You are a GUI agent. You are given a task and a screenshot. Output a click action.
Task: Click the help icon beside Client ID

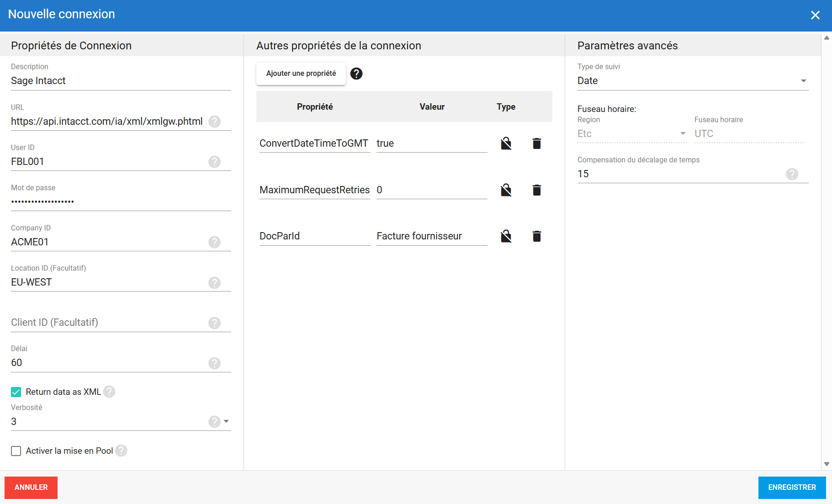click(x=214, y=323)
